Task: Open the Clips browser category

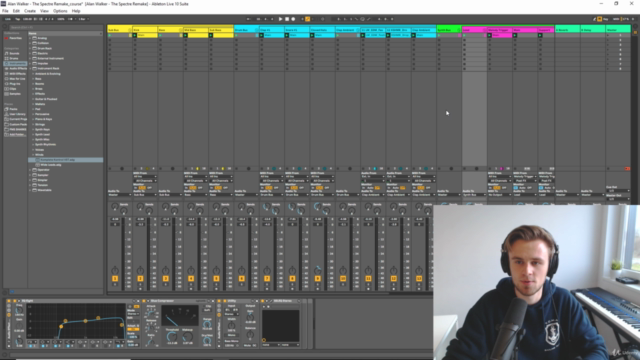Action: pos(13,89)
